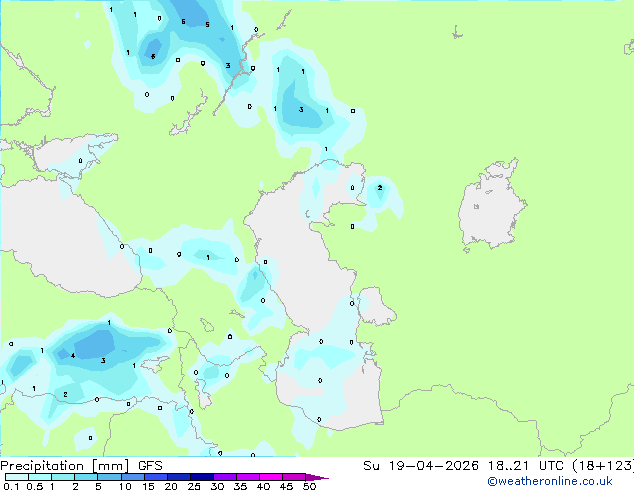634x490 pixels.
Task: Click the 30 mm purple legend swatch
Action: tap(225, 477)
